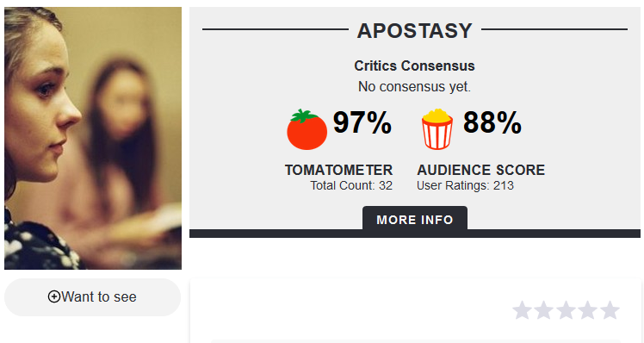This screenshot has height=343, width=644.
Task: Rate the movie one star
Action: click(522, 310)
